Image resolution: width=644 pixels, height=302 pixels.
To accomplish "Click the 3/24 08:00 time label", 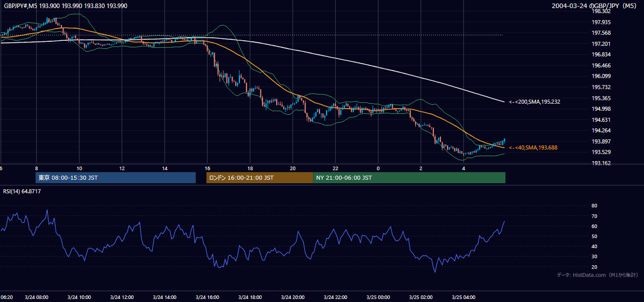I will click(36, 297).
